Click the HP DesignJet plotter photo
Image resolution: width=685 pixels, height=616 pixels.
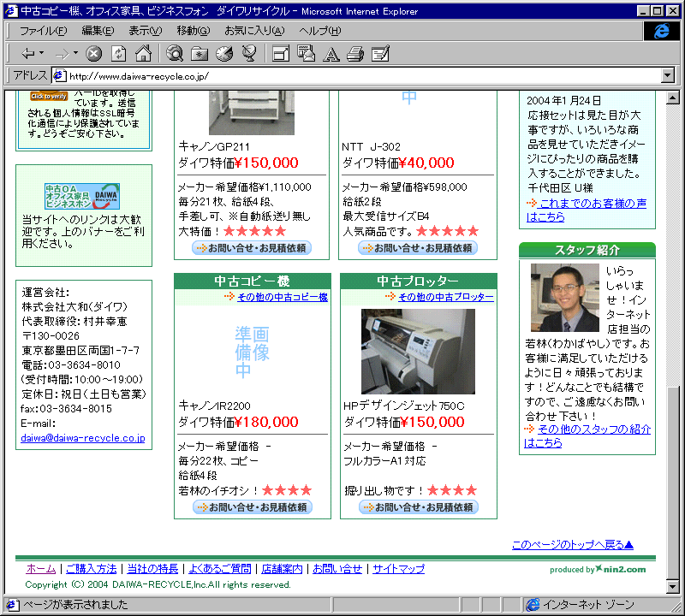click(x=418, y=352)
